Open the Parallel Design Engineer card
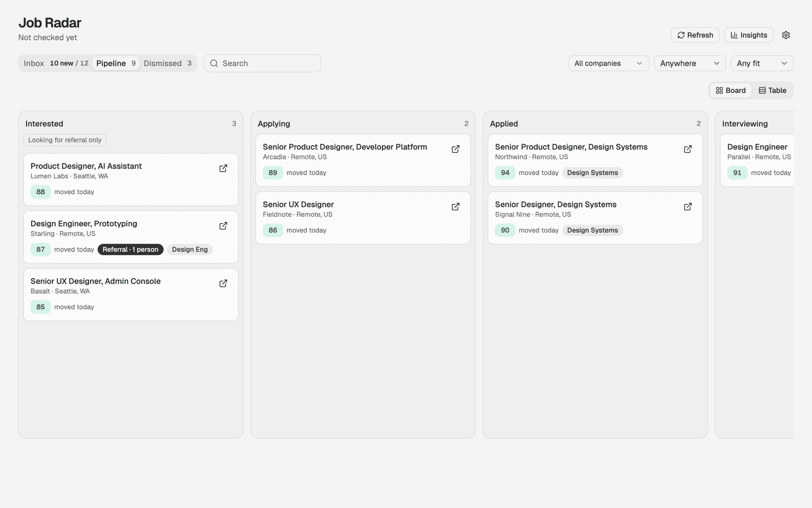Screen dimensions: 812x508 click(757, 160)
